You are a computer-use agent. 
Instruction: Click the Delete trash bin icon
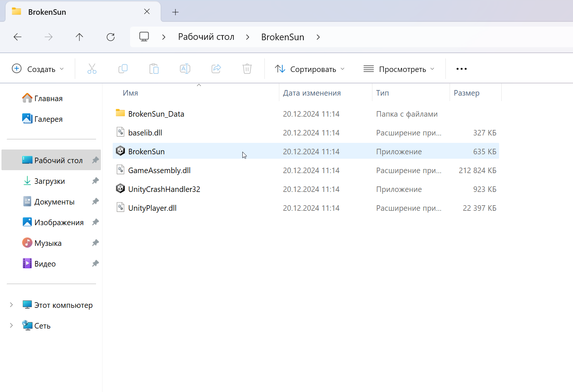[x=247, y=69]
